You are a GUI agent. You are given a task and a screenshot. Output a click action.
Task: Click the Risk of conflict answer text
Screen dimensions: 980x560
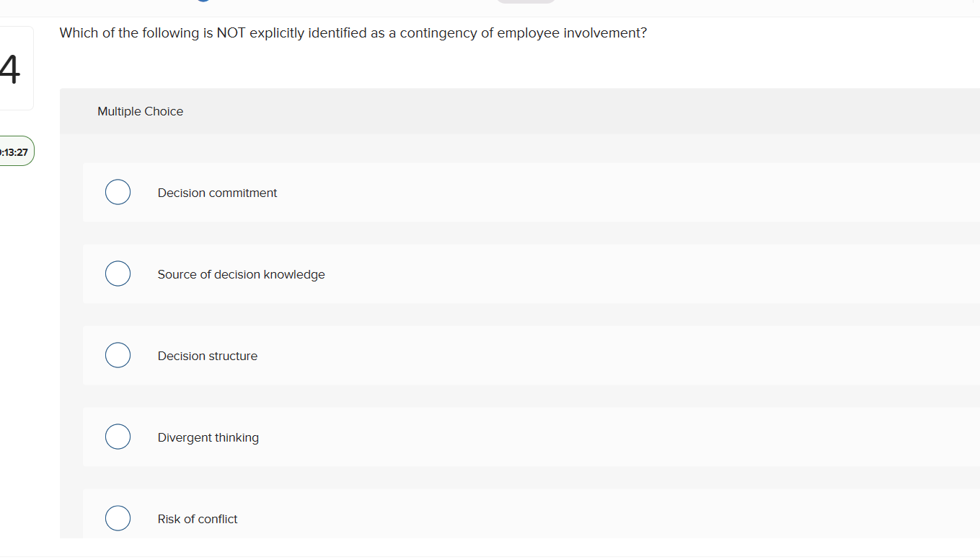click(x=197, y=519)
